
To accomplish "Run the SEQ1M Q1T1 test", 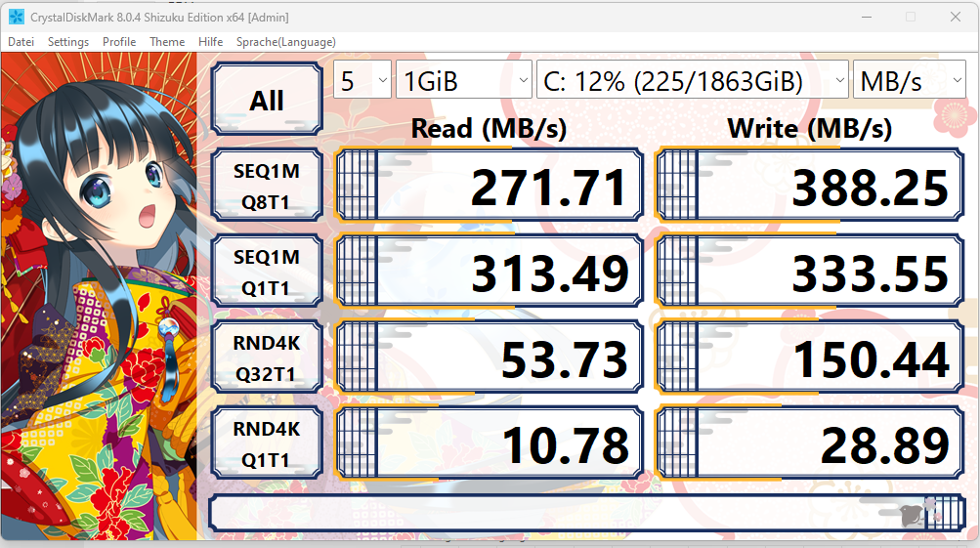I will click(x=267, y=272).
